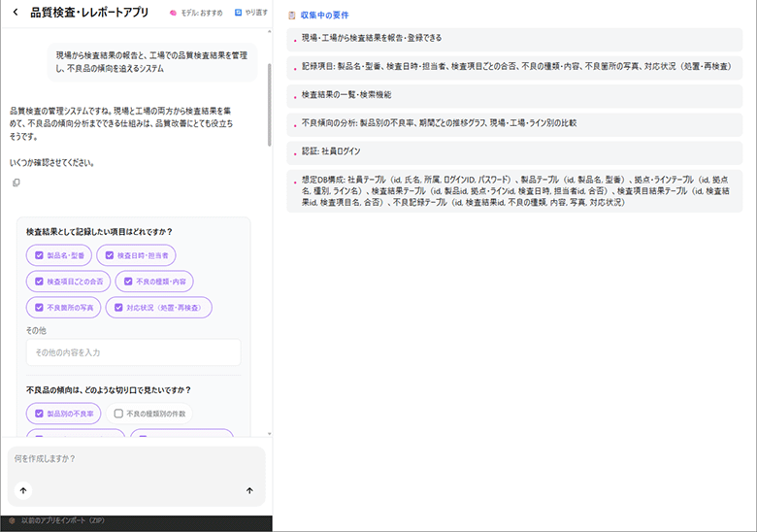Screen dimensions: 757x532
Task: Deselect 対応状況（処置・再検査）option
Action: [159, 308]
